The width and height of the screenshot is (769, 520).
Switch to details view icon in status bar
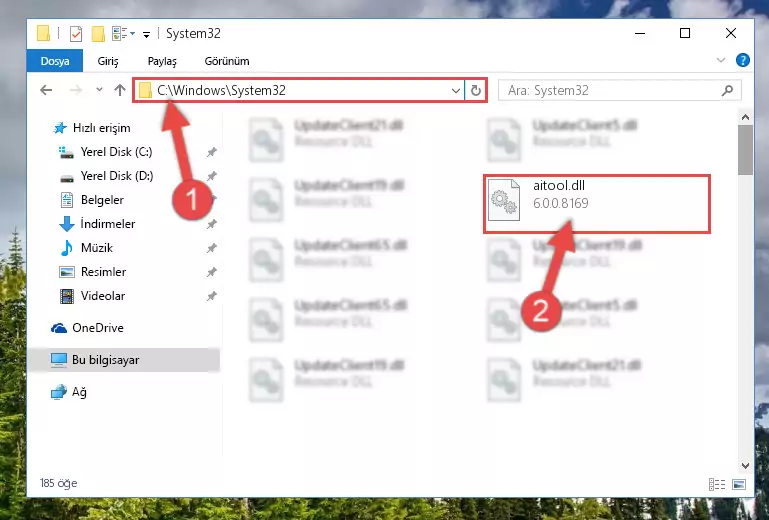point(717,485)
